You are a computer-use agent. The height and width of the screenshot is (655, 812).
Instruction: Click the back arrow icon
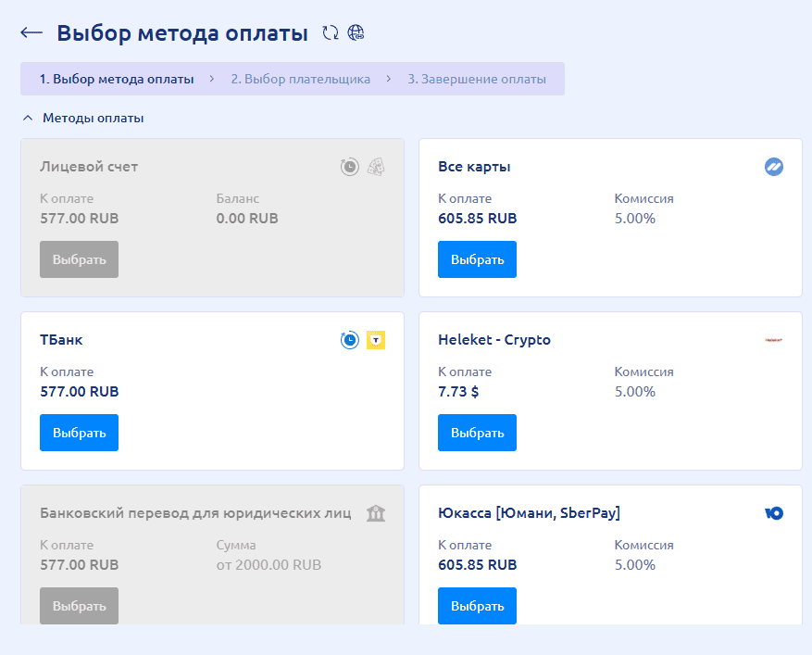[31, 33]
